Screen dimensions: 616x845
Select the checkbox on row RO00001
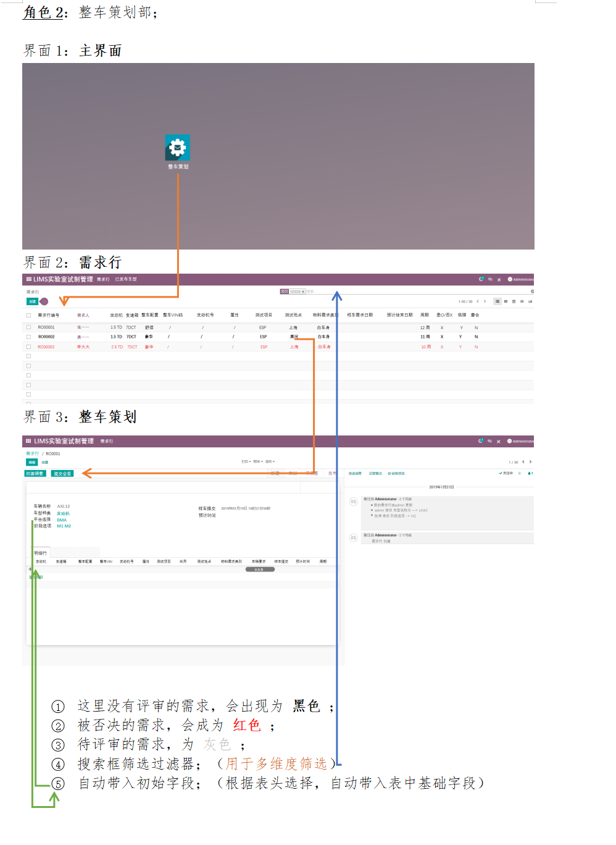click(28, 327)
